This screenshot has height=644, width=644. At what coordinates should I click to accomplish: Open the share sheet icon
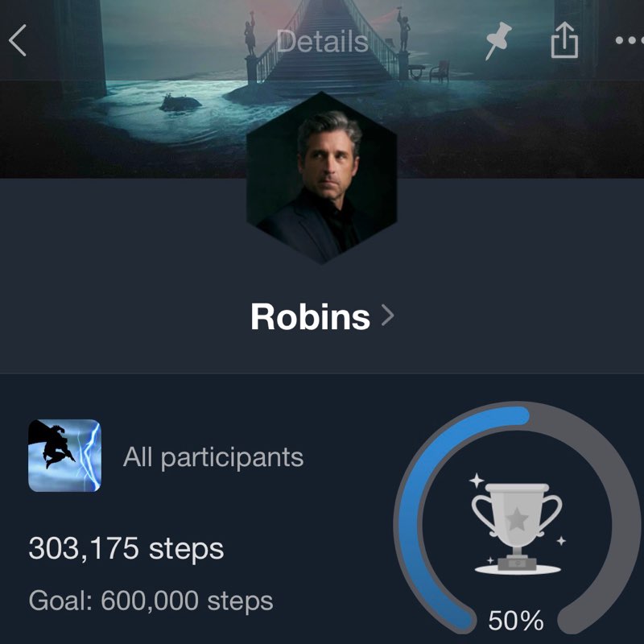click(564, 39)
